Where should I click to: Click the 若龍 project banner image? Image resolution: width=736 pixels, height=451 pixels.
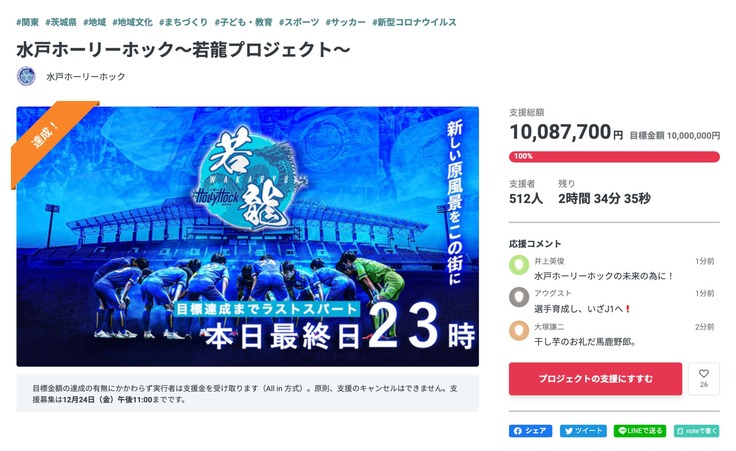point(247,234)
